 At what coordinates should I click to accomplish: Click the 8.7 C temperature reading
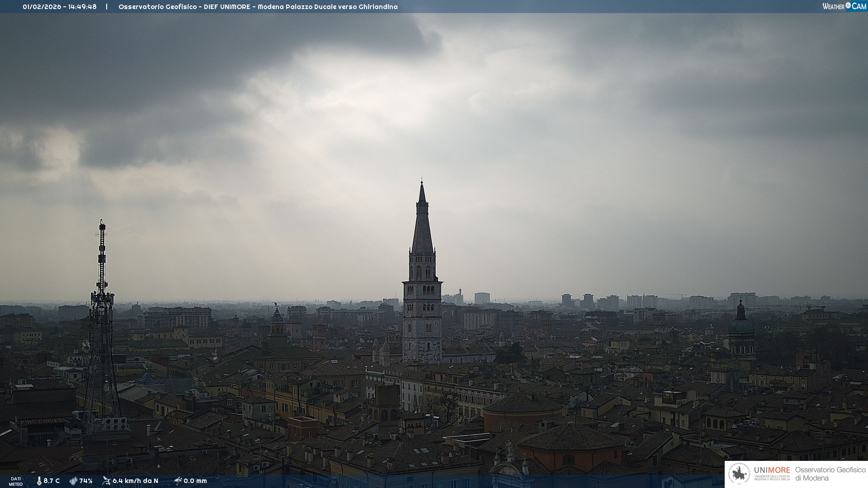point(52,481)
